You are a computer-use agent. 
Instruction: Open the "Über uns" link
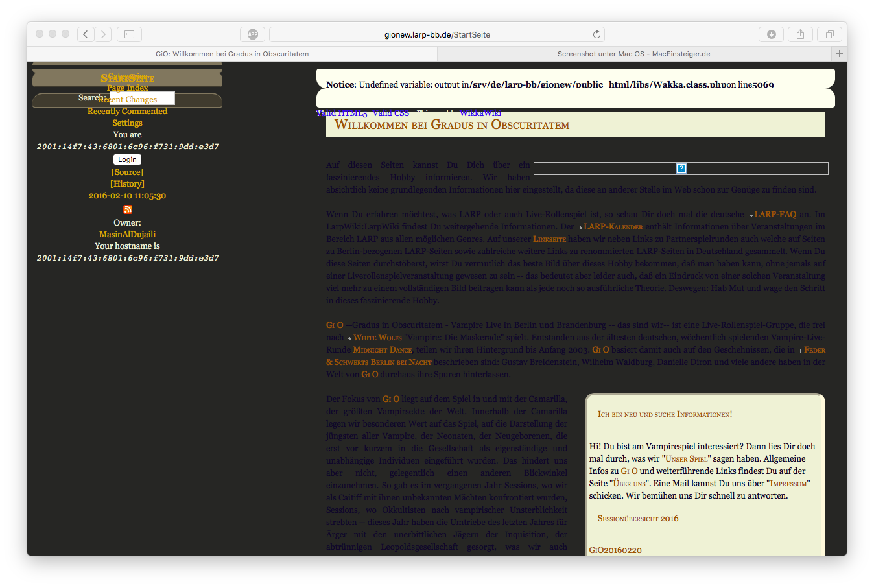[630, 484]
